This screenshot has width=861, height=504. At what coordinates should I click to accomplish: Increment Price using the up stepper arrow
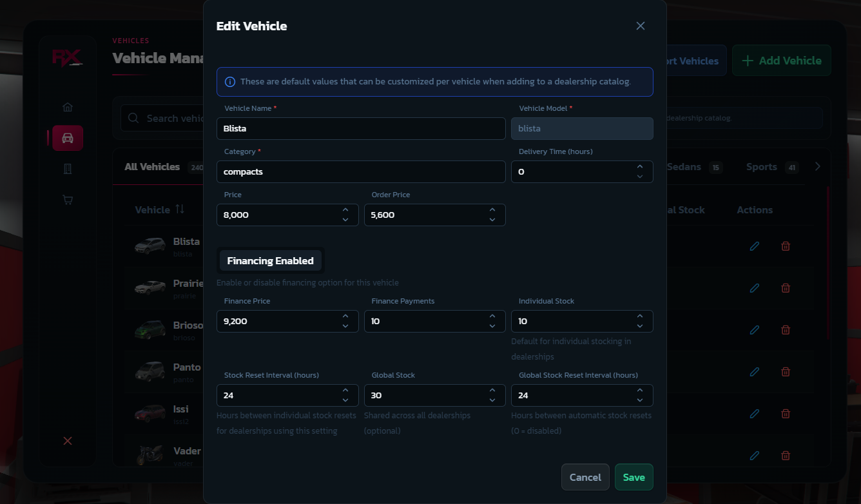(x=344, y=211)
